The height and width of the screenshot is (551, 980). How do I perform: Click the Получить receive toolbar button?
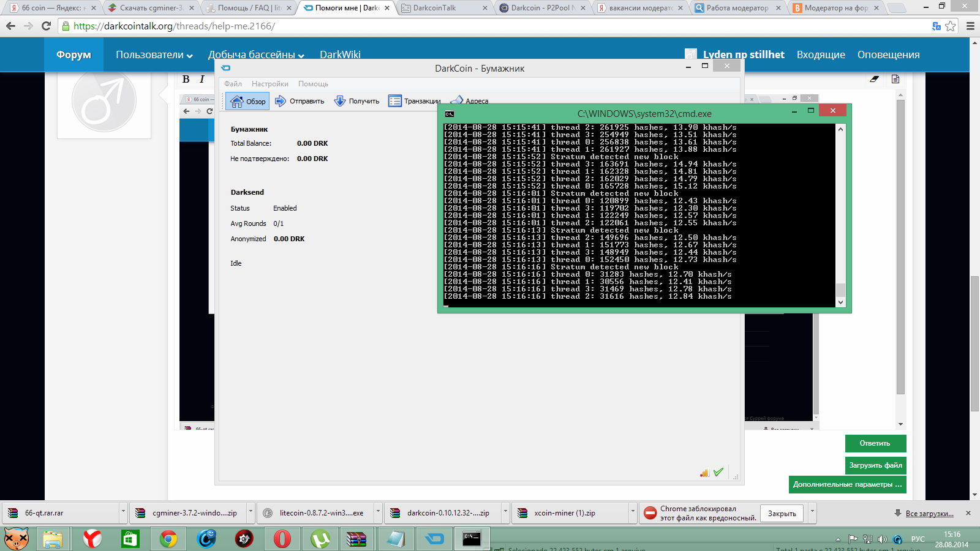click(356, 101)
